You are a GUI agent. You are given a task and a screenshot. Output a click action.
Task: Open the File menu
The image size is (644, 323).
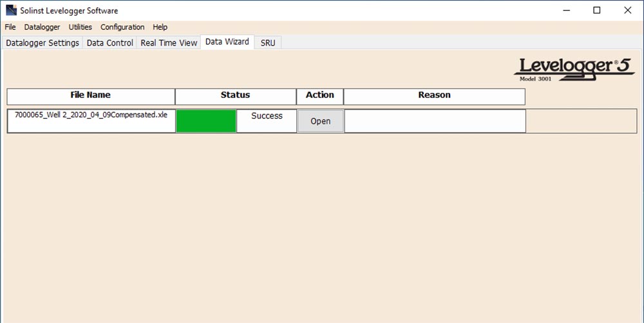pos(10,27)
